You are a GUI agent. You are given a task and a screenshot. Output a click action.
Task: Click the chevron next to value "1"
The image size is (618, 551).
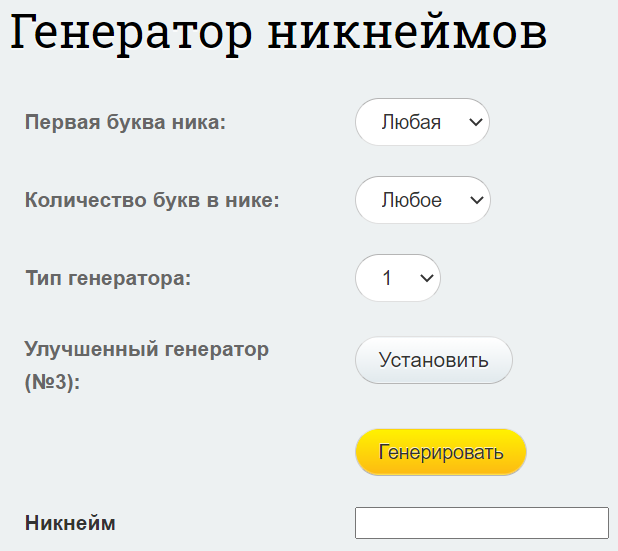pos(427,278)
